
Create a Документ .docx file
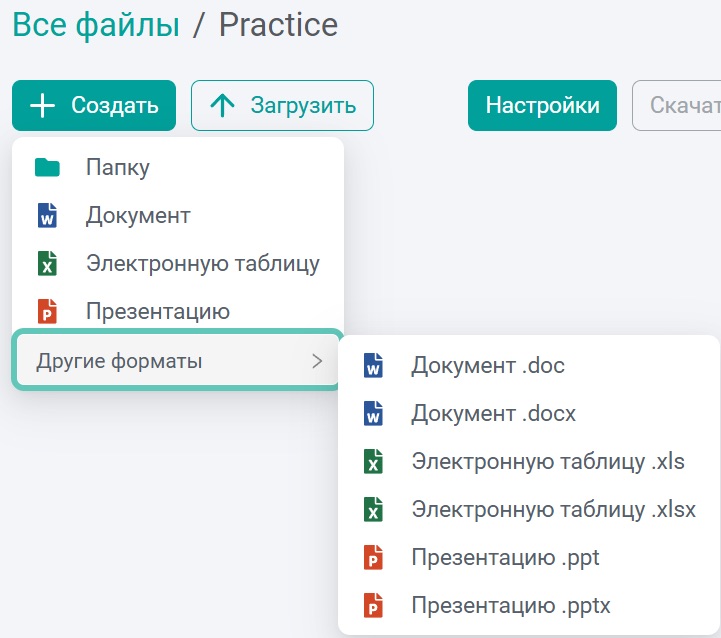529,414
